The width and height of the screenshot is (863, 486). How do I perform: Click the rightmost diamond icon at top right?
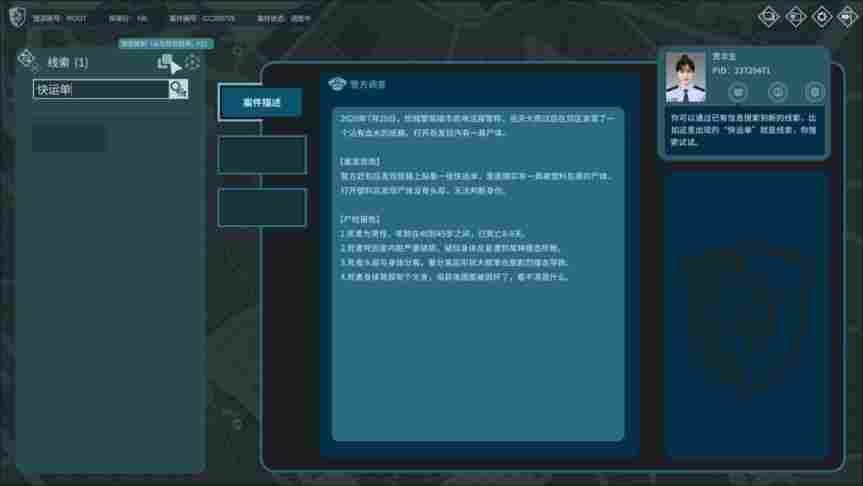click(848, 17)
